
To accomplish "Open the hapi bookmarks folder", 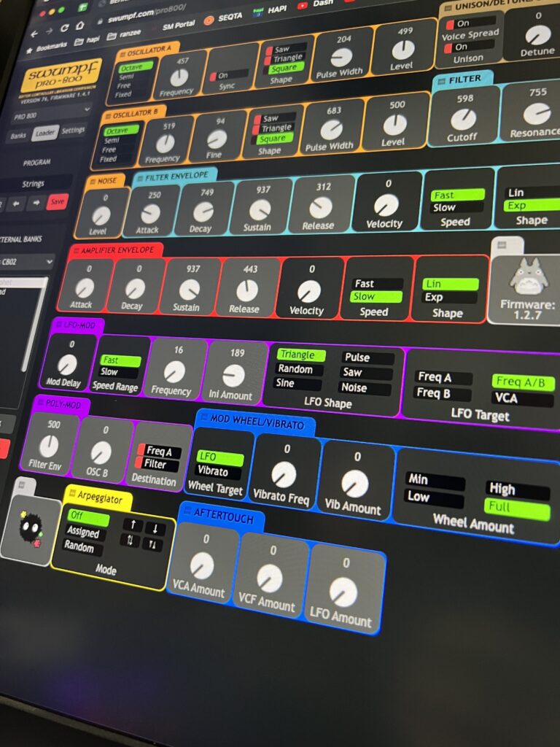I will coord(87,40).
